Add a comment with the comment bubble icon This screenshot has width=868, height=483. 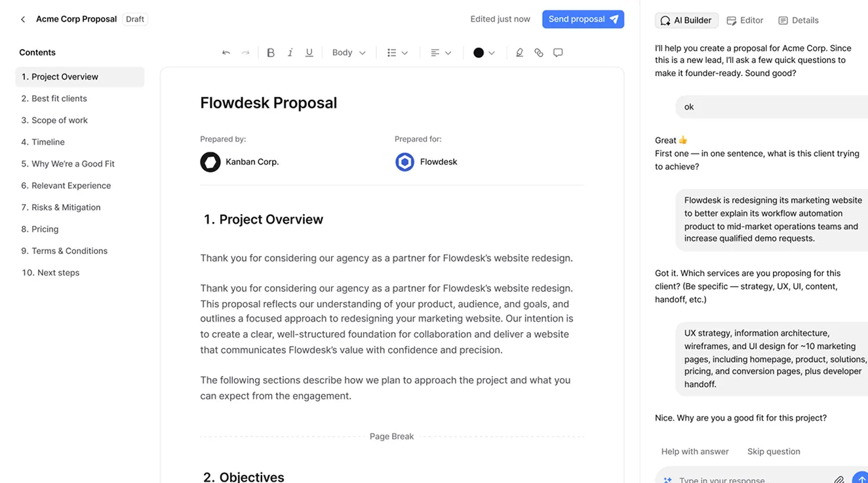tap(558, 52)
